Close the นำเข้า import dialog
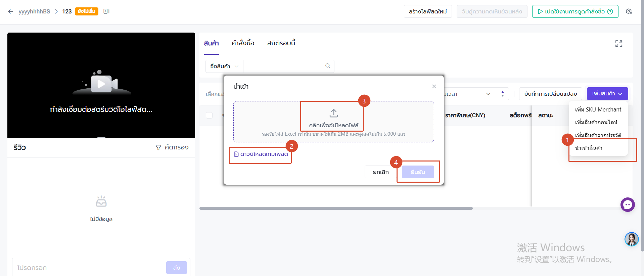This screenshot has width=644, height=276. click(434, 86)
